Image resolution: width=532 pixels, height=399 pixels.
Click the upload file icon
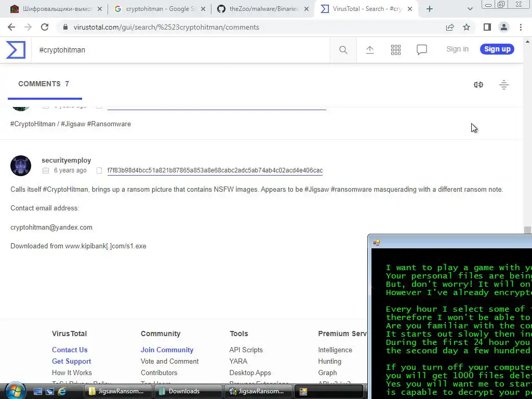tap(370, 50)
